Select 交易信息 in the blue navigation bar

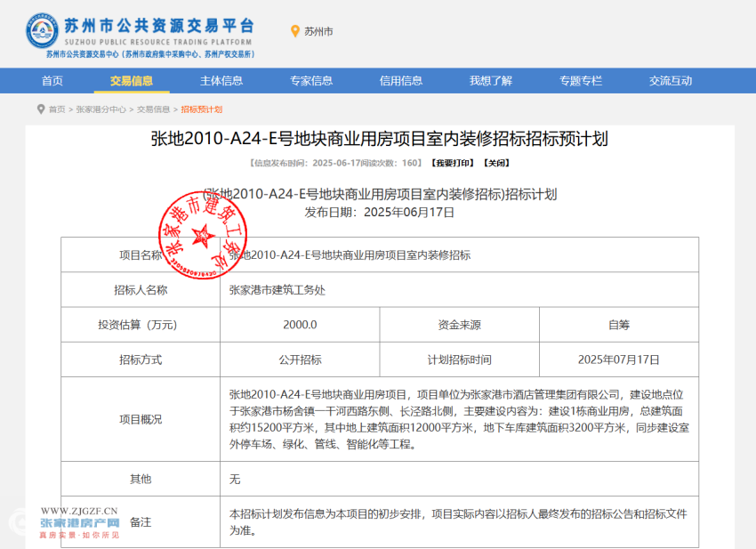coord(131,81)
